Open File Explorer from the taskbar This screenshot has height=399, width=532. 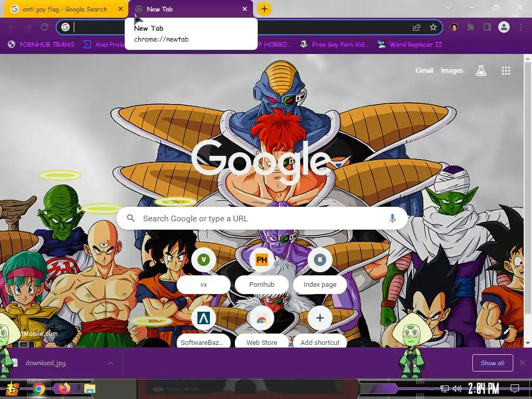pos(89,389)
